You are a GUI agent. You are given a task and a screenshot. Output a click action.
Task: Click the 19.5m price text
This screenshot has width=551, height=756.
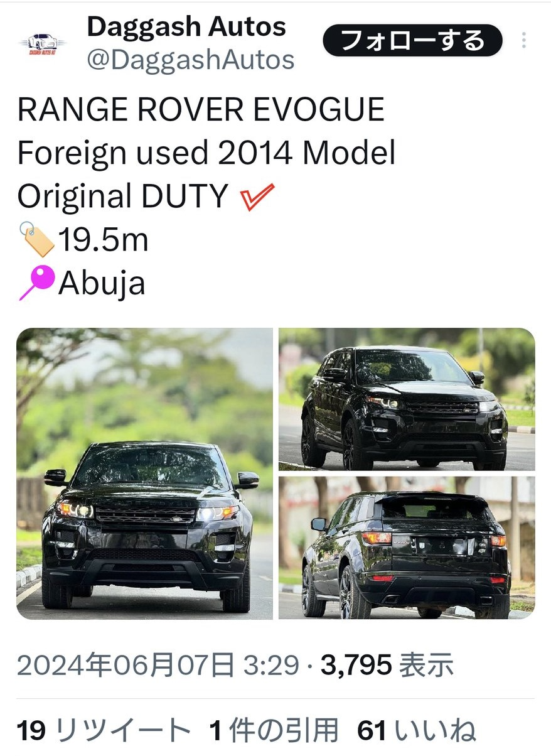[104, 240]
